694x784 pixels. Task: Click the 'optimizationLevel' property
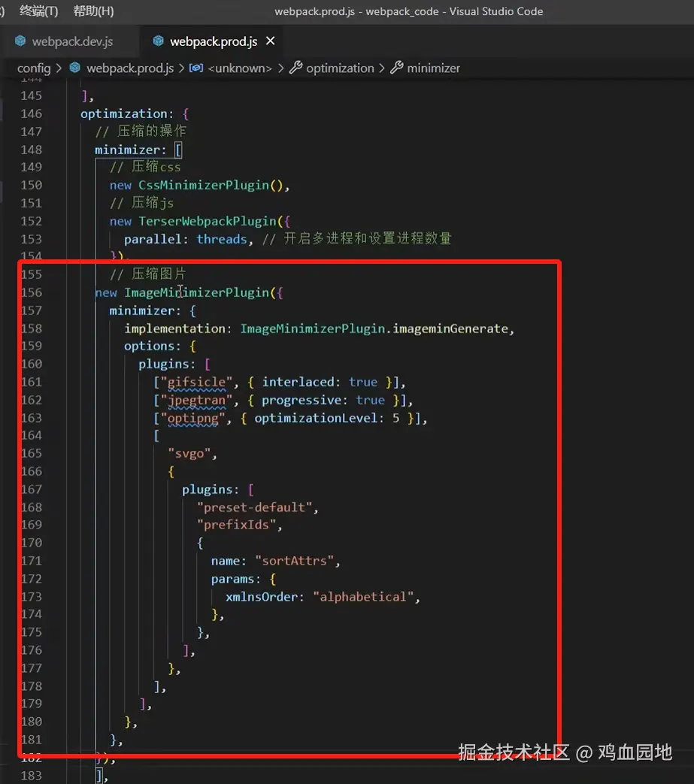pyautogui.click(x=316, y=418)
